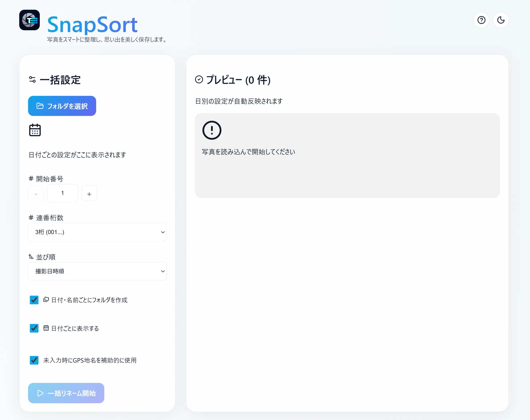Image resolution: width=530 pixels, height=420 pixels.
Task: Click the message 写真を読み込んで開始してください
Action: 248,152
